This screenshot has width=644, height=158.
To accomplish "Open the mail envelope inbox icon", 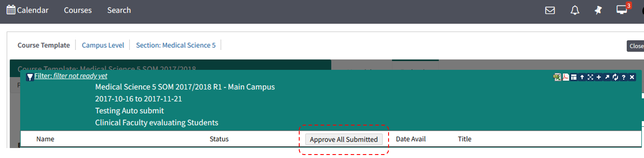I will click(x=550, y=10).
